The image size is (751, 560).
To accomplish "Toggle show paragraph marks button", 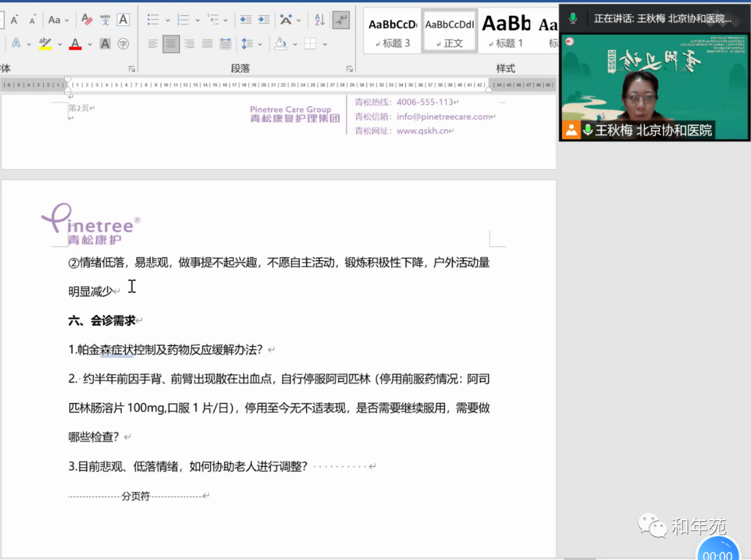I will pyautogui.click(x=341, y=20).
